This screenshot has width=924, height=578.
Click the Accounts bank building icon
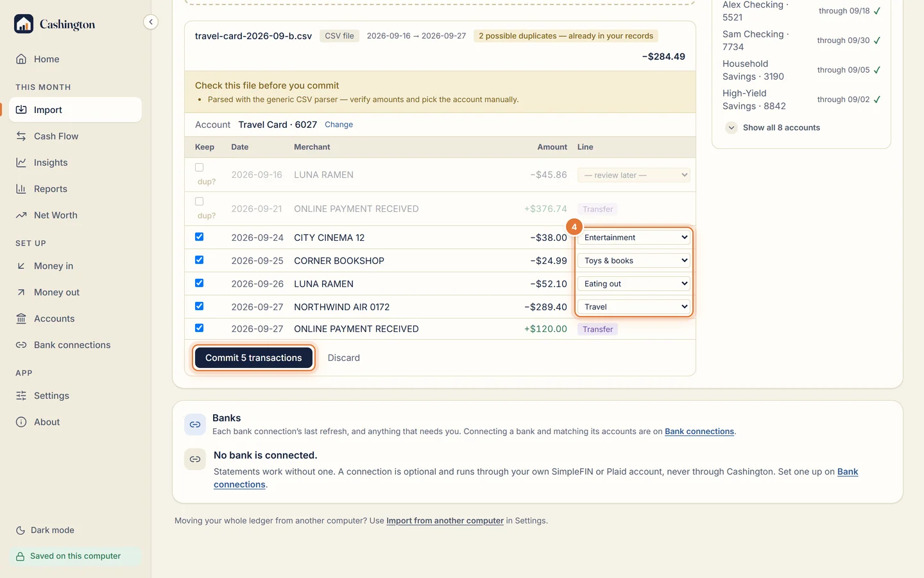(x=21, y=319)
